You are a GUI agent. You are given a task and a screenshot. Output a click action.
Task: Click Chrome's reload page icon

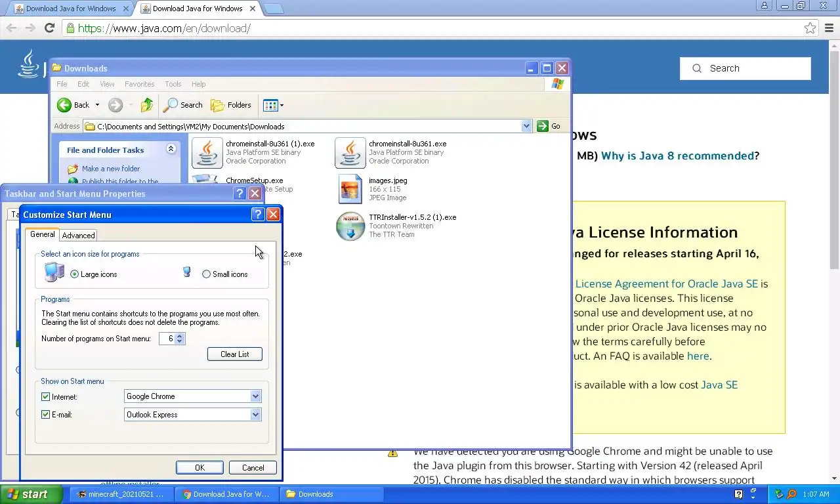49,28
